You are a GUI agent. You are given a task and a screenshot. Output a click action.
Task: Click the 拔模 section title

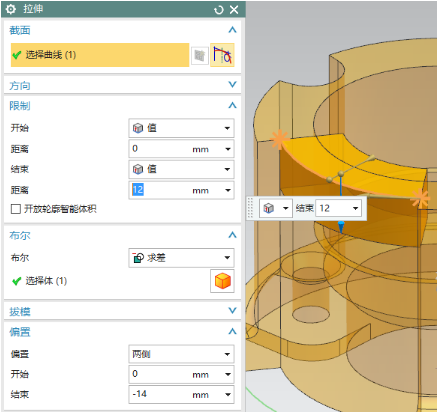click(x=20, y=312)
